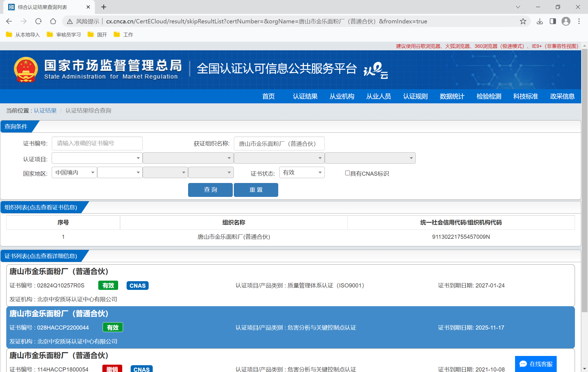Expand the 证书状态 dropdown showing 有效

coord(302,172)
